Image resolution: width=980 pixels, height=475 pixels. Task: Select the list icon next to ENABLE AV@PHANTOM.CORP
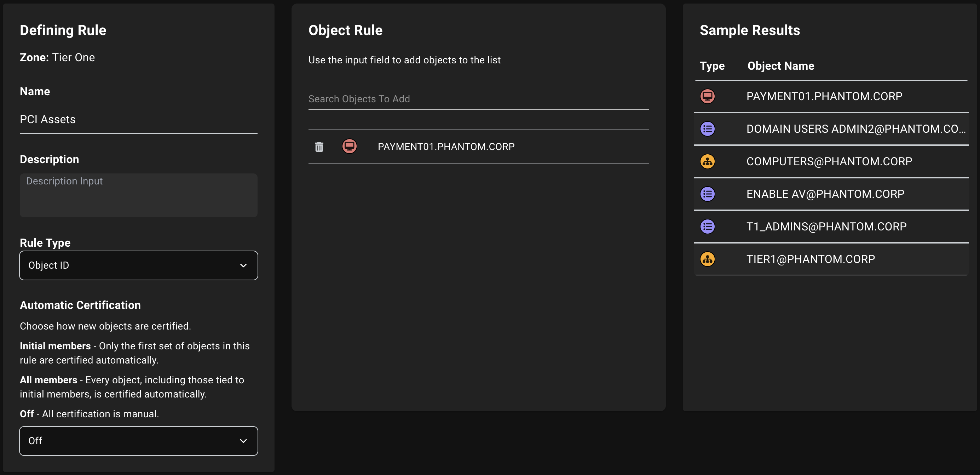pyautogui.click(x=707, y=194)
